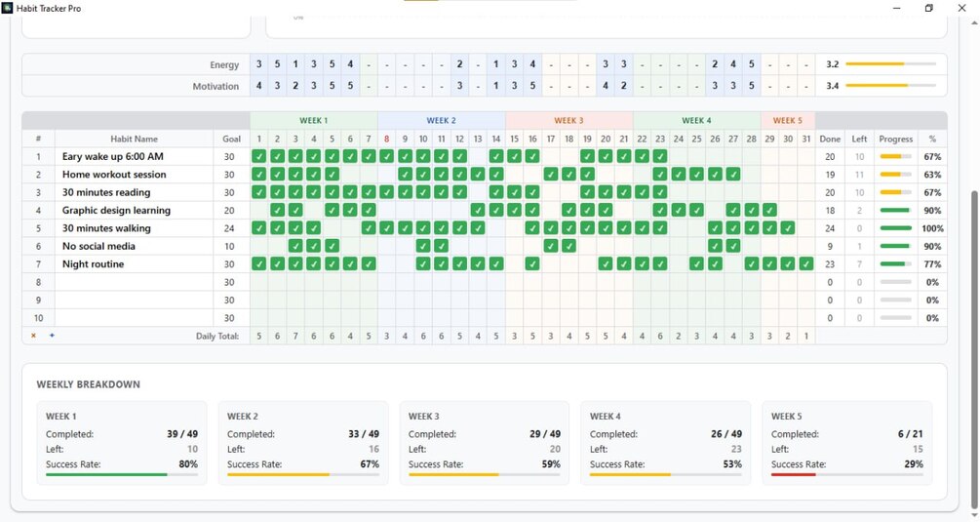Click the Habit Tracker Pro app icon

coord(7,8)
